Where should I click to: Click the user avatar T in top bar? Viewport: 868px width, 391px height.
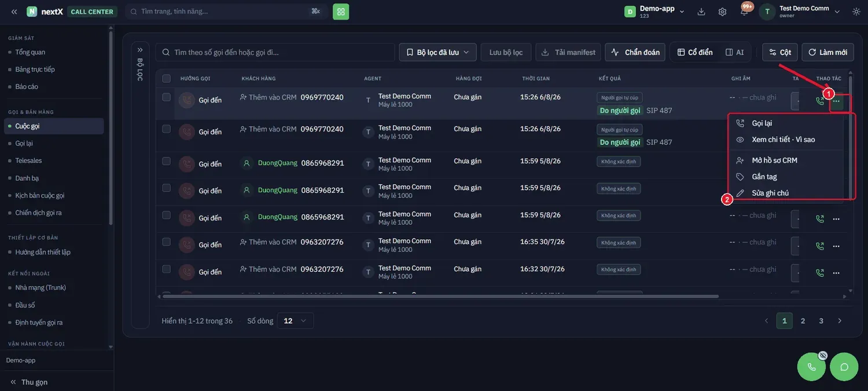[x=767, y=12]
